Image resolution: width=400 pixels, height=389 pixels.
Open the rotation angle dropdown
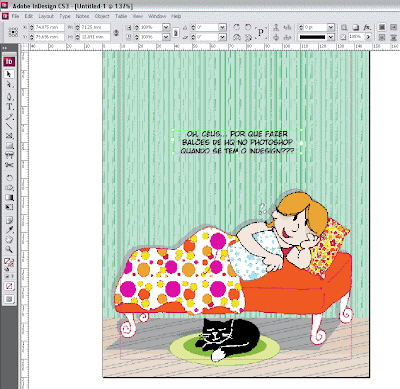[x=223, y=27]
